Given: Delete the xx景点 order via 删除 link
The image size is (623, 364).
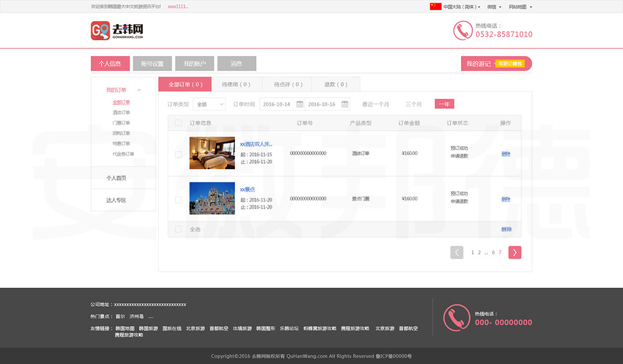Looking at the screenshot, I should 505,199.
